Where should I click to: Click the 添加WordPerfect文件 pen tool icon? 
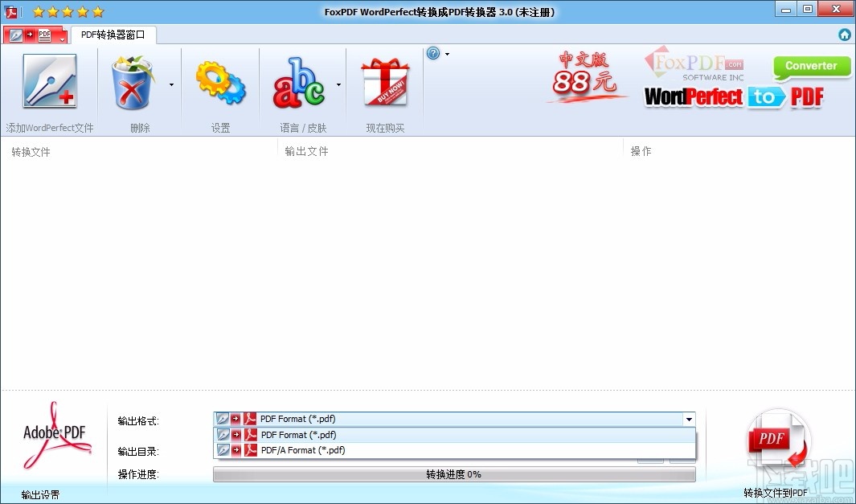50,80
